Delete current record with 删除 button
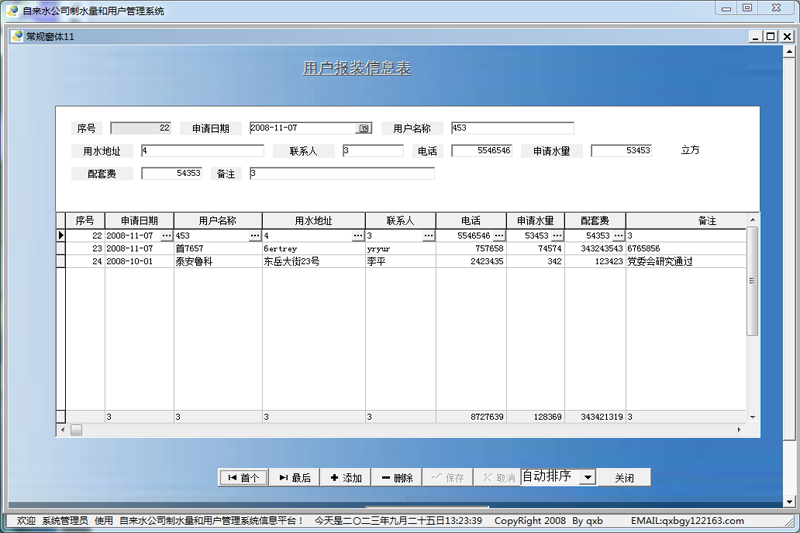The image size is (800, 533). point(397,478)
